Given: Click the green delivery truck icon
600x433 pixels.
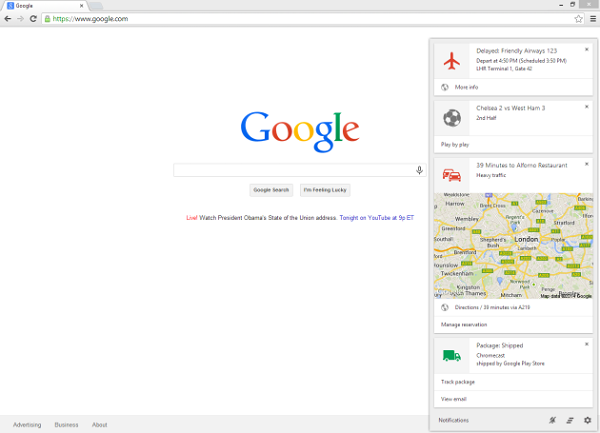Looking at the screenshot, I should [452, 355].
